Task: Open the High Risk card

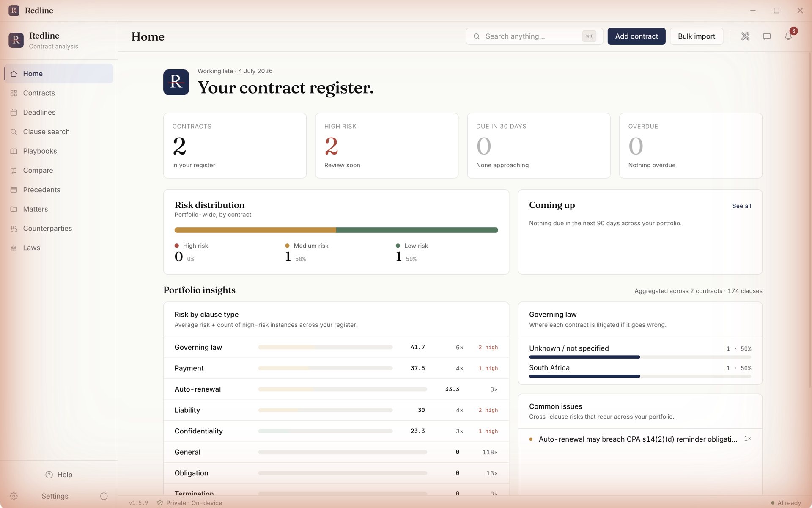Action: (x=387, y=146)
